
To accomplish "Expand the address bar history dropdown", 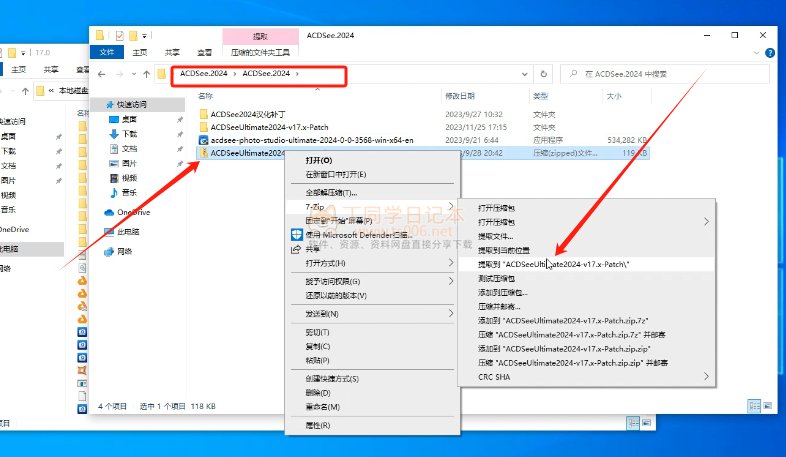I will (x=524, y=74).
